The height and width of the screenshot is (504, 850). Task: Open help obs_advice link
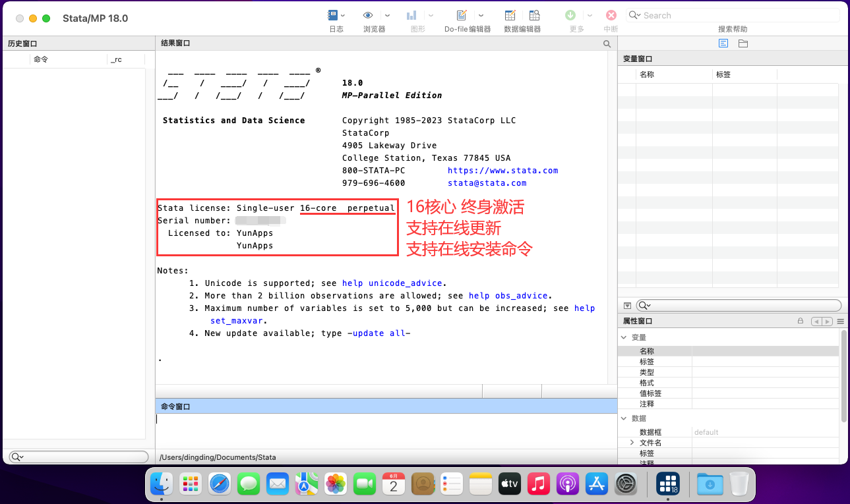[508, 296]
